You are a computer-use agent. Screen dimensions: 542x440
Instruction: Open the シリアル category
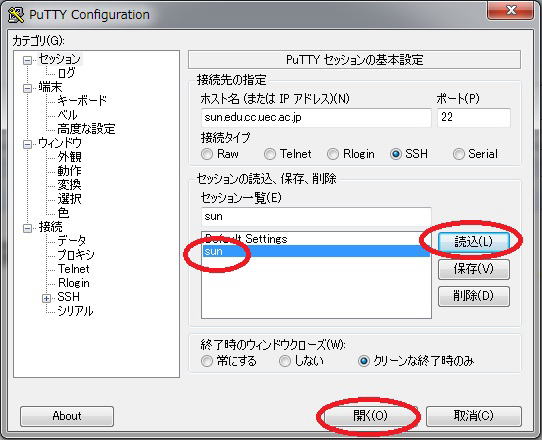[x=75, y=311]
